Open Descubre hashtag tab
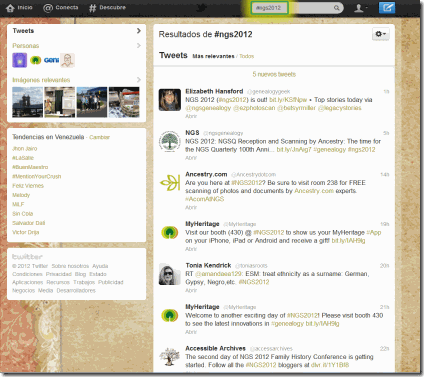The height and width of the screenshot is (377, 424). point(107,8)
